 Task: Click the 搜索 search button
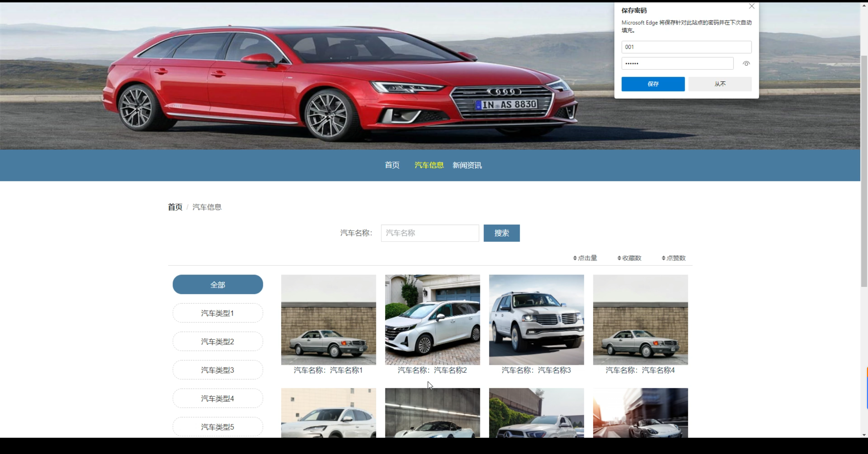point(501,233)
